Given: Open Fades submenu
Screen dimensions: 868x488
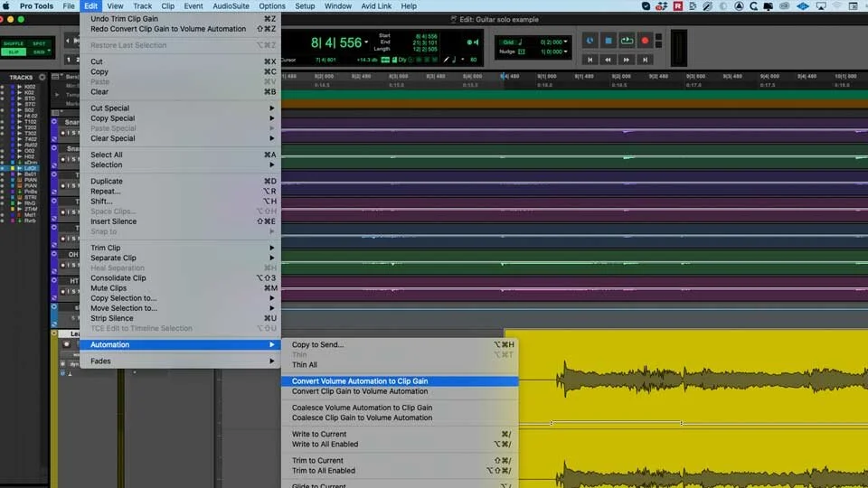Looking at the screenshot, I should (181, 361).
